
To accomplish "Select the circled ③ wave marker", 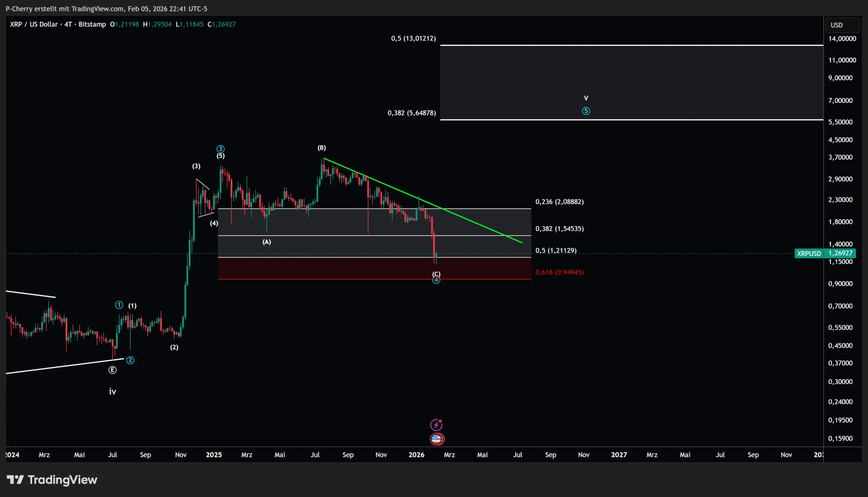I will pyautogui.click(x=220, y=148).
